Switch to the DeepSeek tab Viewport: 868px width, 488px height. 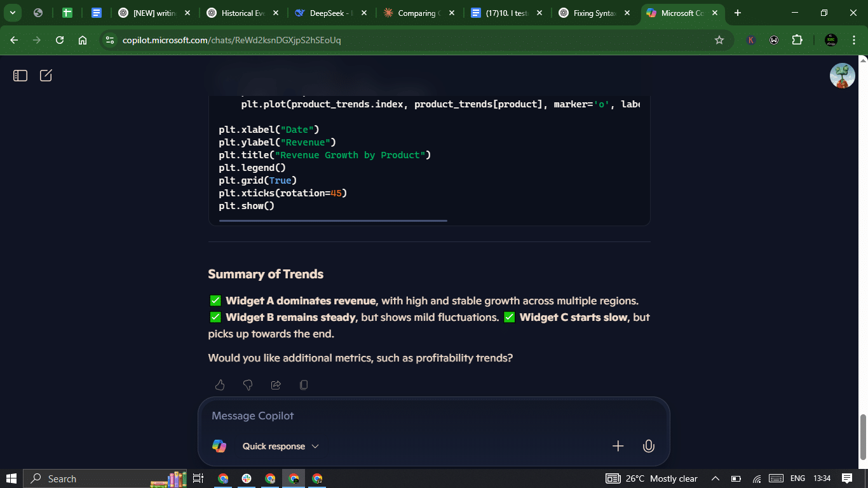(324, 13)
